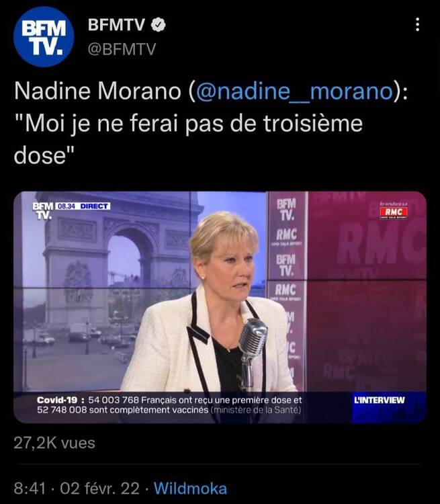Click the verified badge next to BFMTV

click(158, 25)
